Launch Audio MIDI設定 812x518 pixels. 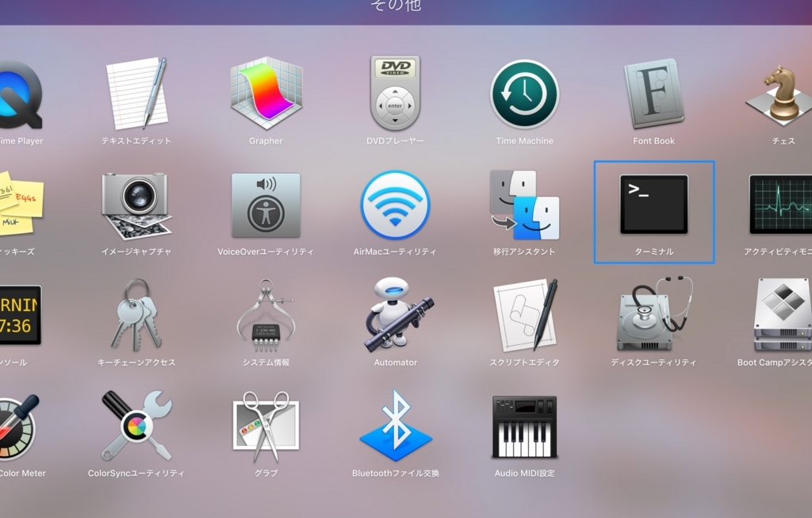point(525,427)
